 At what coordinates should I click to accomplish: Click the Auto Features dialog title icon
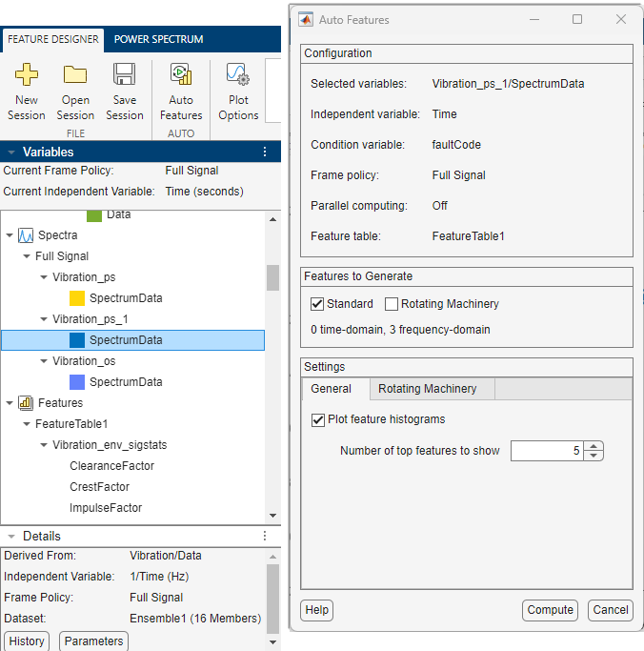pyautogui.click(x=306, y=19)
